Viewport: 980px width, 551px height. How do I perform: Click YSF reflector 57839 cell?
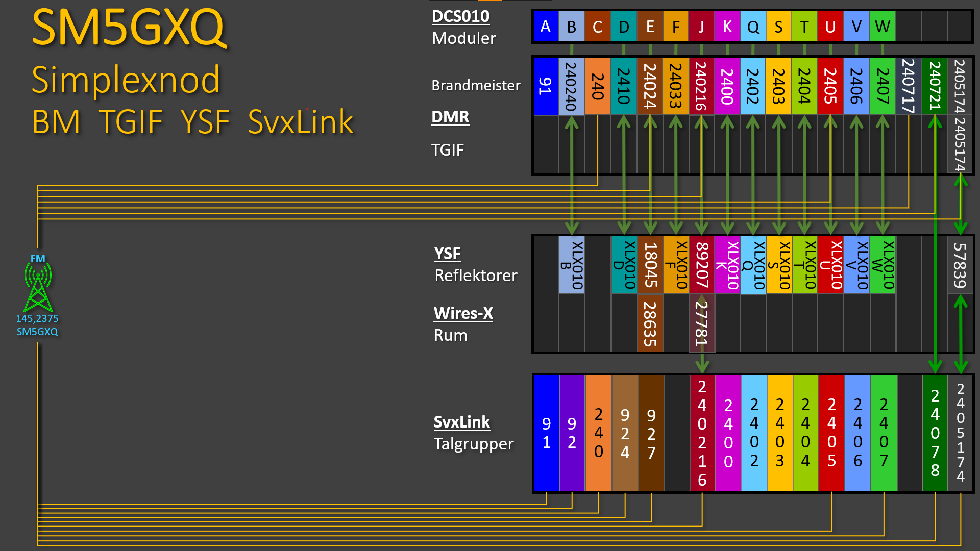point(960,265)
